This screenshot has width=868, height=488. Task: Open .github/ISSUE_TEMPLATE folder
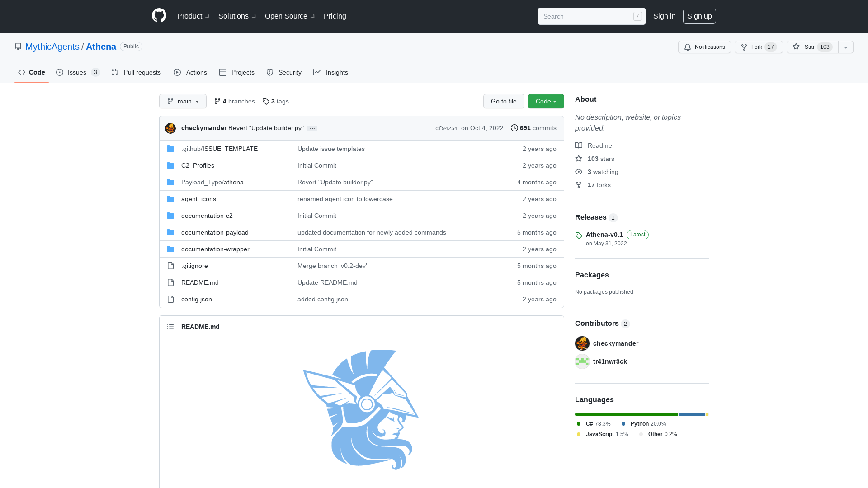click(219, 149)
